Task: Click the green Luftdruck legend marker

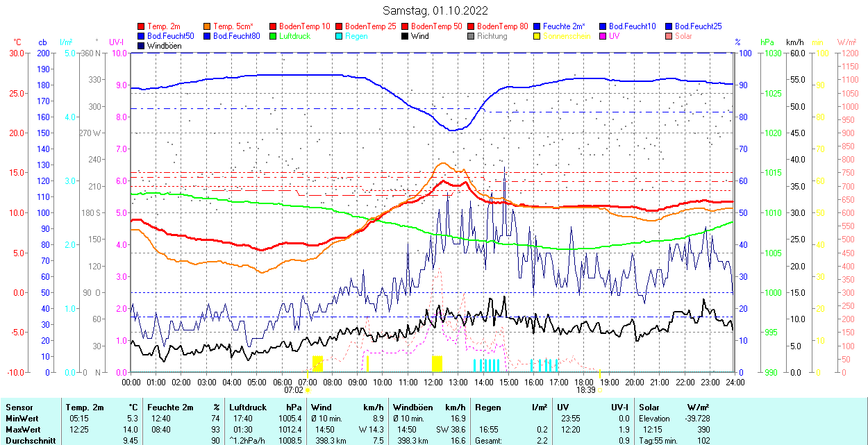Action: pyautogui.click(x=273, y=36)
